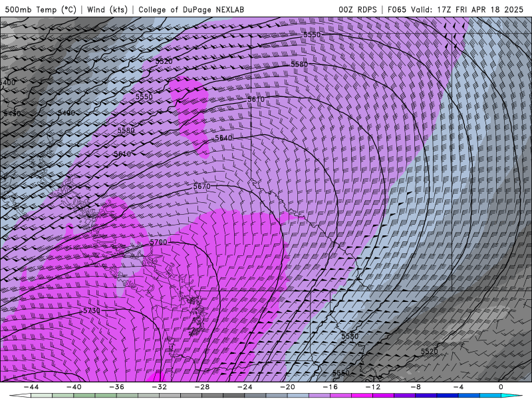Select the -16 colorbar tick label
Image resolution: width=532 pixels, height=399 pixels.
331,387
